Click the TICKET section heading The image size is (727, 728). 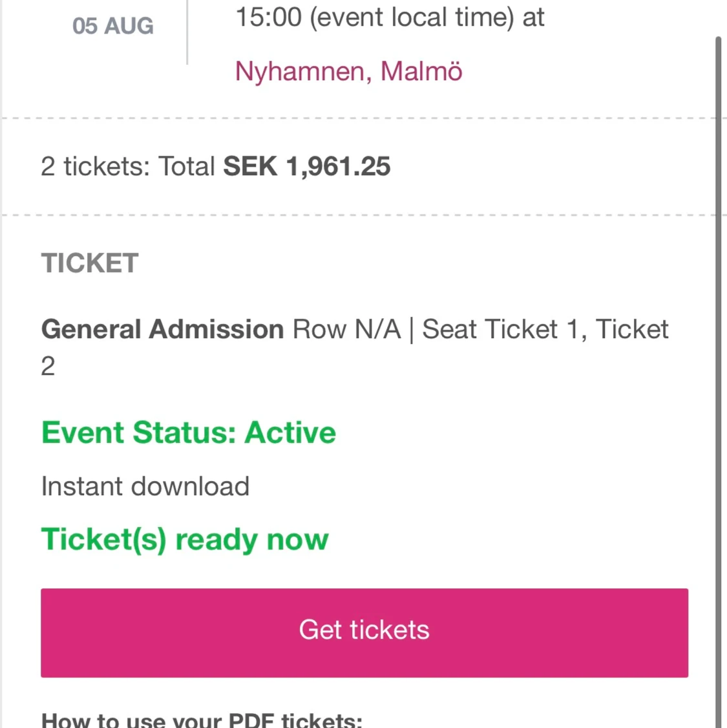90,263
